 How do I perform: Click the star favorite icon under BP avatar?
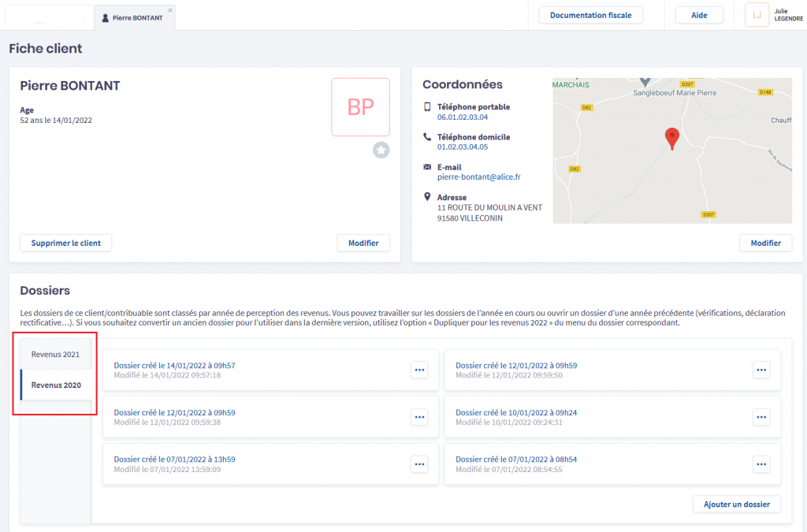[381, 150]
